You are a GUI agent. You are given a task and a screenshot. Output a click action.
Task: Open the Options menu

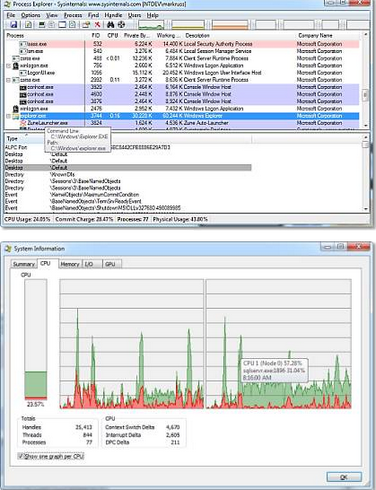[x=31, y=15]
